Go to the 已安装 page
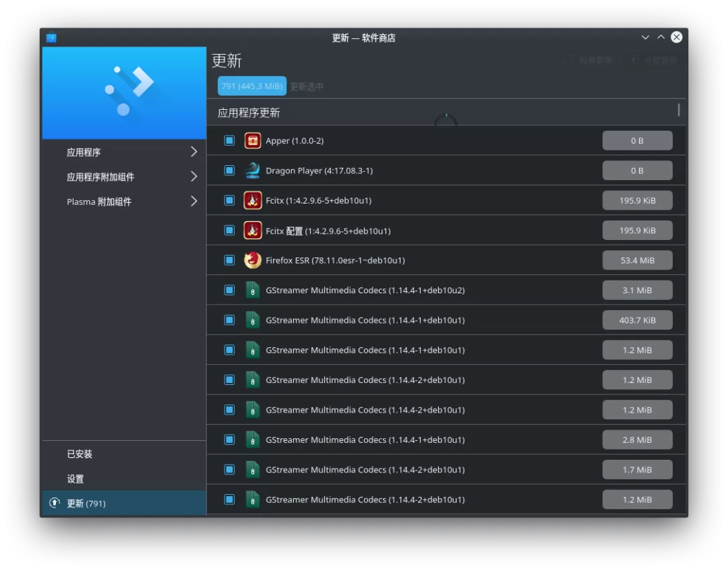Viewport: 728px width, 569px height. 124,454
